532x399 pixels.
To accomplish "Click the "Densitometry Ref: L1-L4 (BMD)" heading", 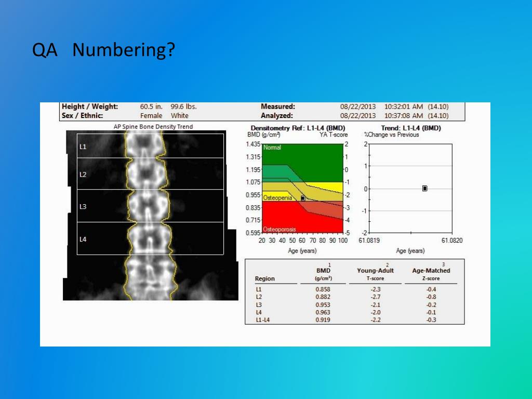I will [298, 128].
